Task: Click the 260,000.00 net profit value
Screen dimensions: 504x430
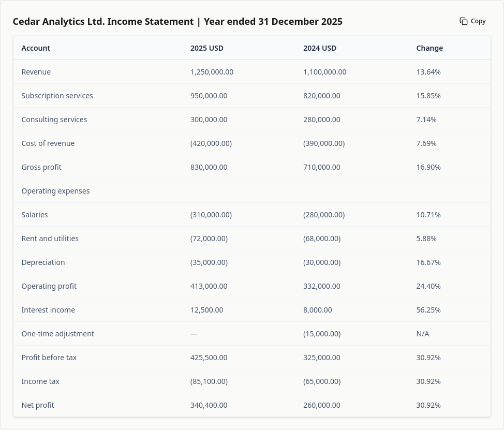Action: point(321,405)
